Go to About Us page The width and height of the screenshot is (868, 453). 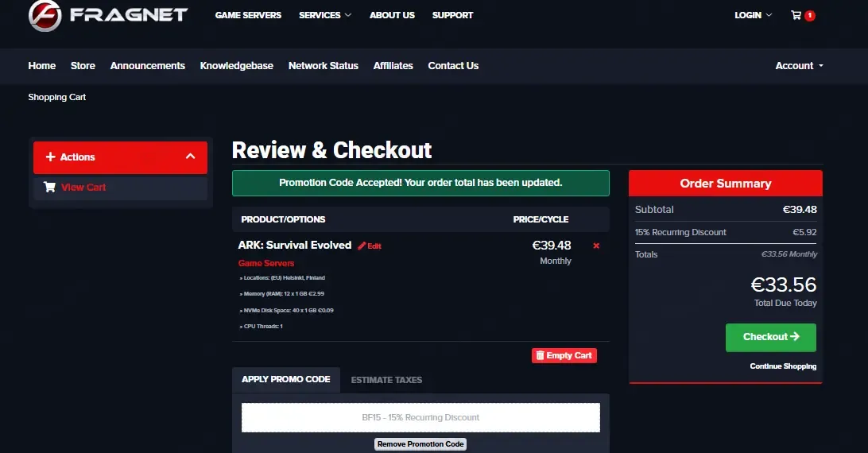[392, 15]
